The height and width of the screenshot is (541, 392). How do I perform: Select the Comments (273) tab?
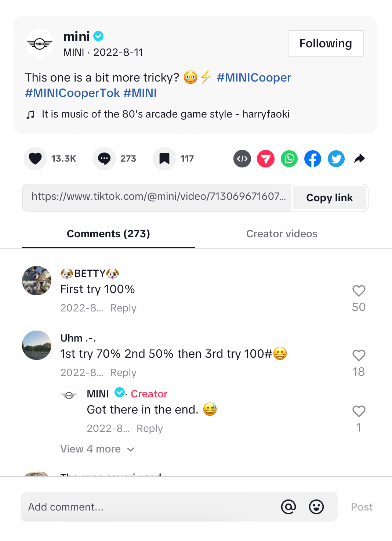tap(108, 234)
